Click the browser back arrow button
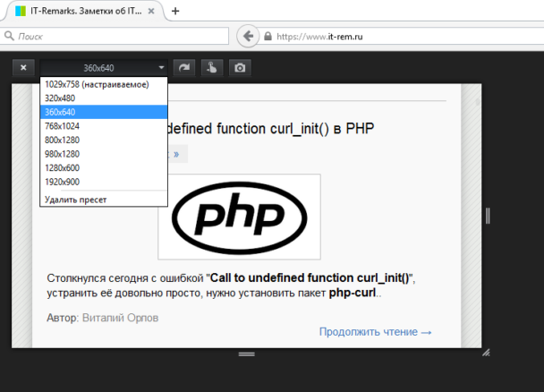This screenshot has width=544, height=392. pos(248,36)
